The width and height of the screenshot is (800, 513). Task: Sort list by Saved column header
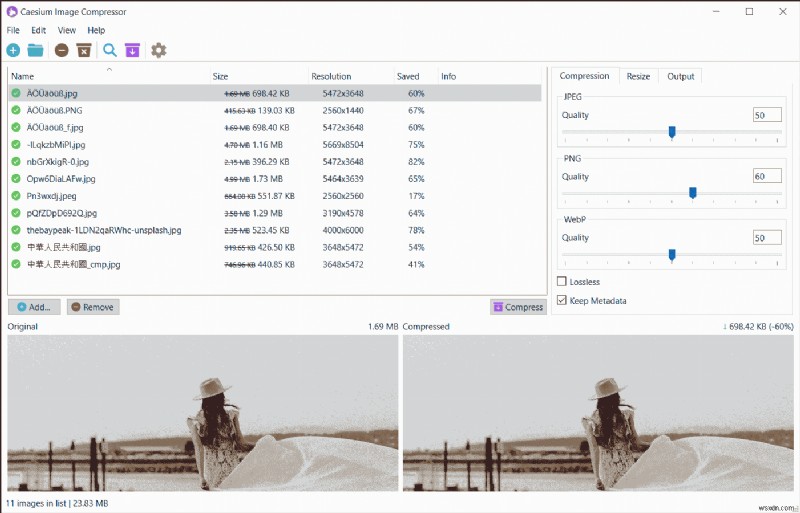click(415, 76)
